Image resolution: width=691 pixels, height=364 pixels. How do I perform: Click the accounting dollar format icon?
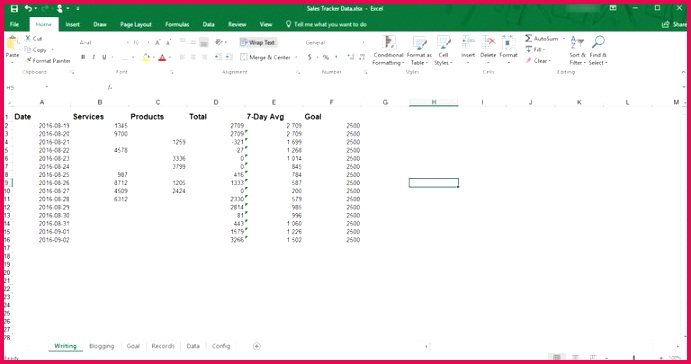[x=310, y=57]
